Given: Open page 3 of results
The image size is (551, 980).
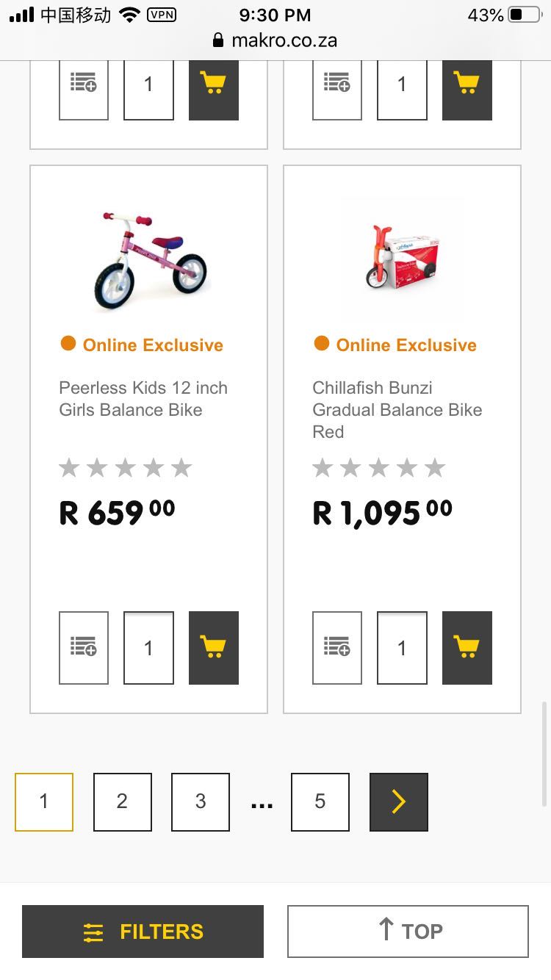Looking at the screenshot, I should pyautogui.click(x=201, y=801).
